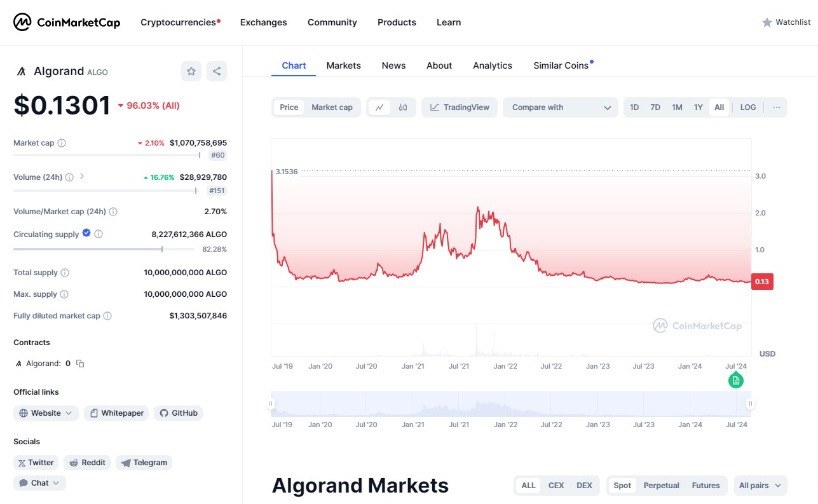
Task: Click the market cap rank #60 badge
Action: click(x=217, y=155)
